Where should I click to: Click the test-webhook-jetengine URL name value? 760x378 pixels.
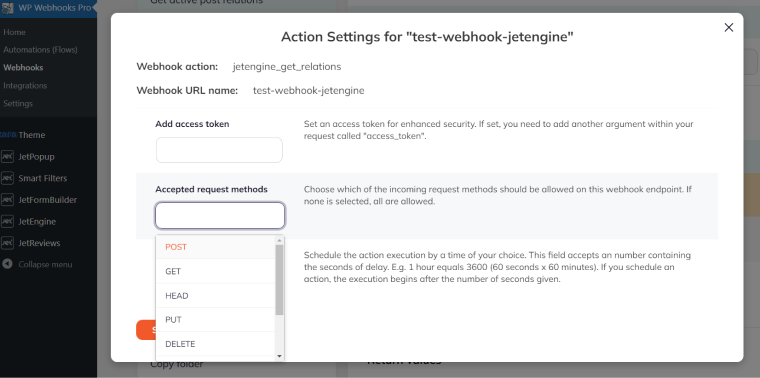tap(309, 90)
